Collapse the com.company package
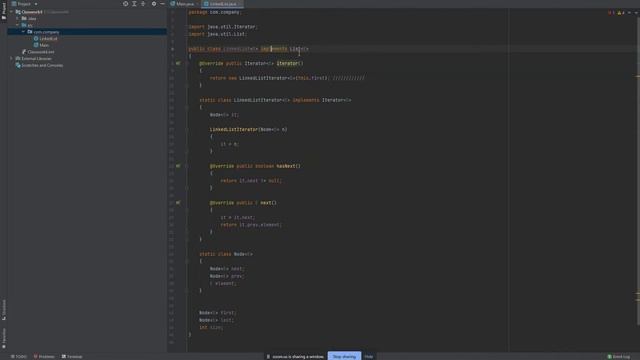 23,31
